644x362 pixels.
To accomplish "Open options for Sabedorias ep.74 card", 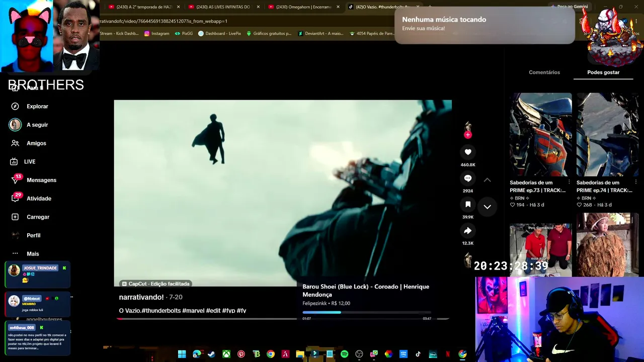I will 636,182.
